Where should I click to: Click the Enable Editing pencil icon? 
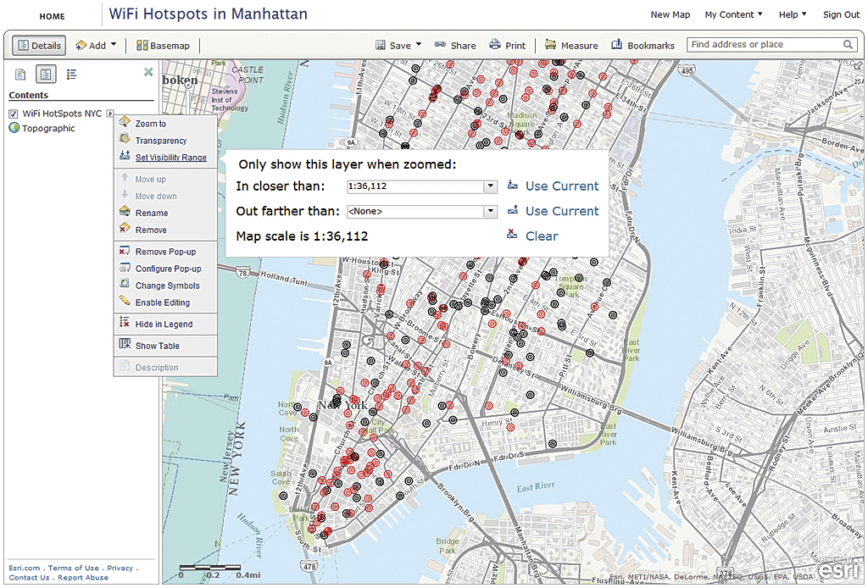[x=125, y=301]
